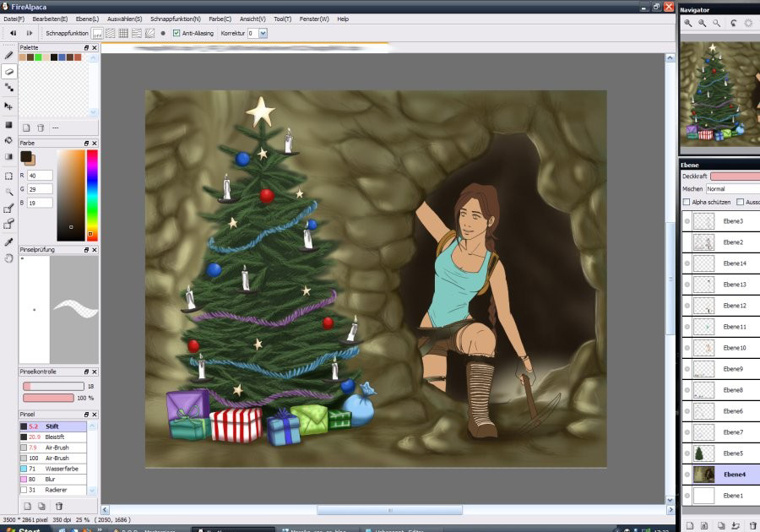Select the Gradient tool
Viewport: 760px width, 532px height.
coord(8,156)
